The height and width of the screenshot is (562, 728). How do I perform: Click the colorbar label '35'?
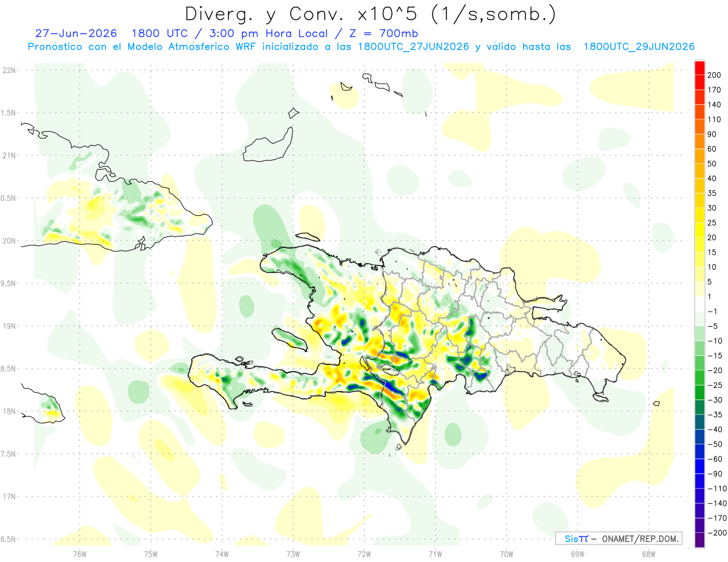(713, 193)
